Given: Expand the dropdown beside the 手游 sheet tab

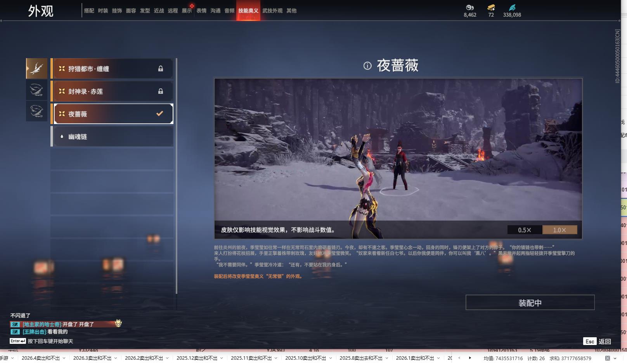Looking at the screenshot, I should [12, 358].
